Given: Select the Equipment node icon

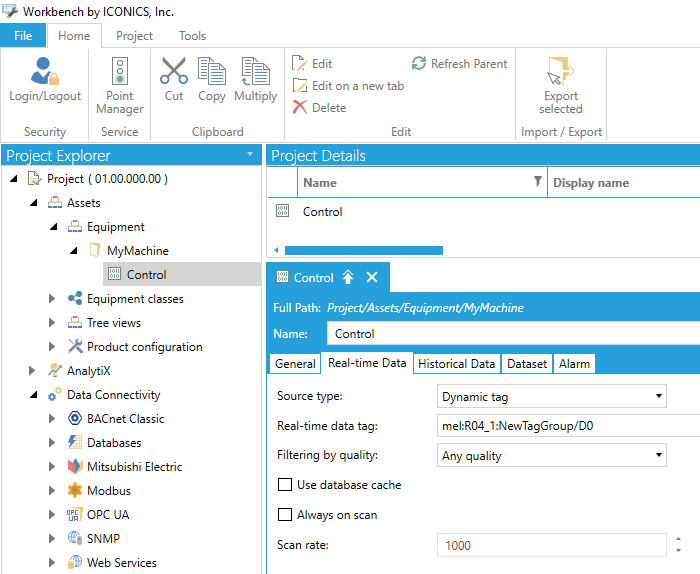Looking at the screenshot, I should (75, 227).
